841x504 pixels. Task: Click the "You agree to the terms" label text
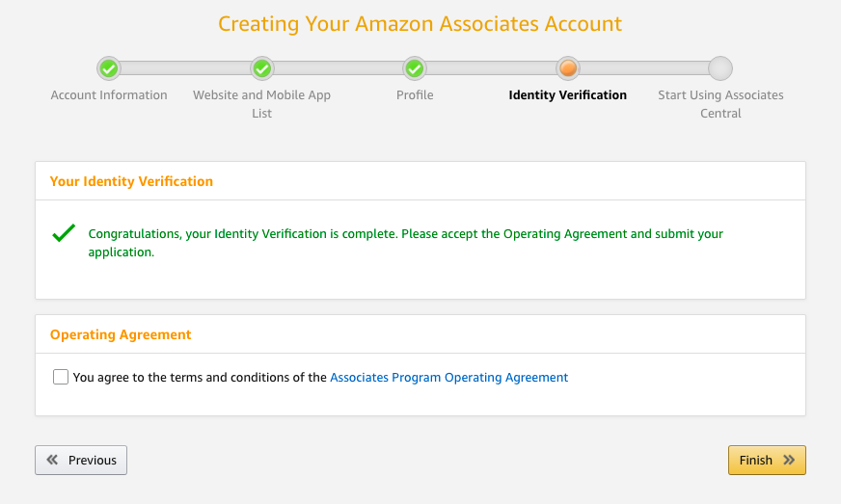200,378
